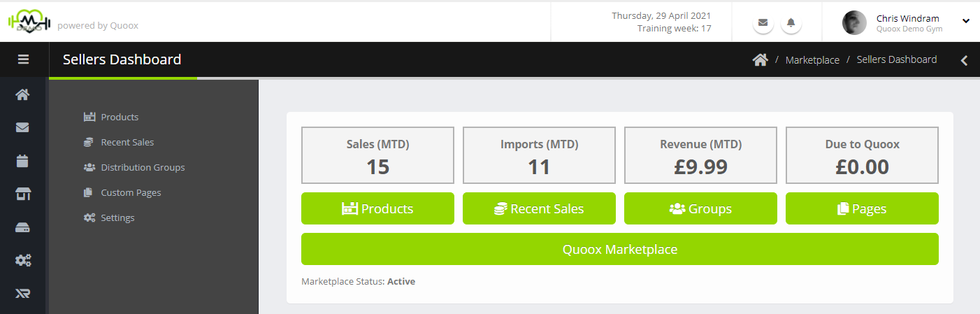Expand the Chris Windram user dropdown
980x314 pixels.
tap(966, 21)
